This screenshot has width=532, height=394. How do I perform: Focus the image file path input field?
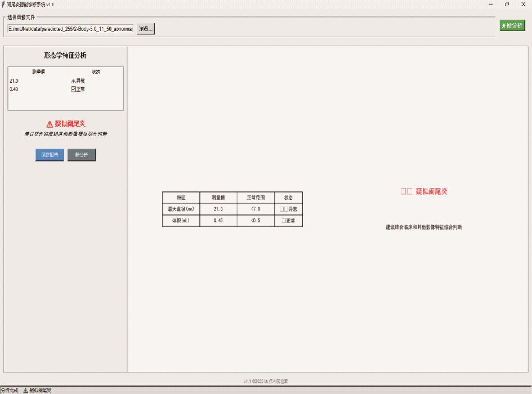[70, 28]
